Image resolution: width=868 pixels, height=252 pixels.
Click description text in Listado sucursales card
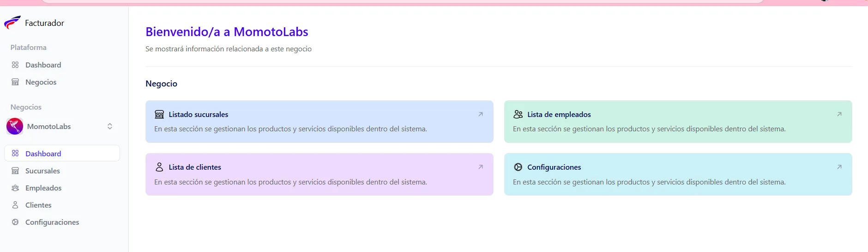(290, 129)
